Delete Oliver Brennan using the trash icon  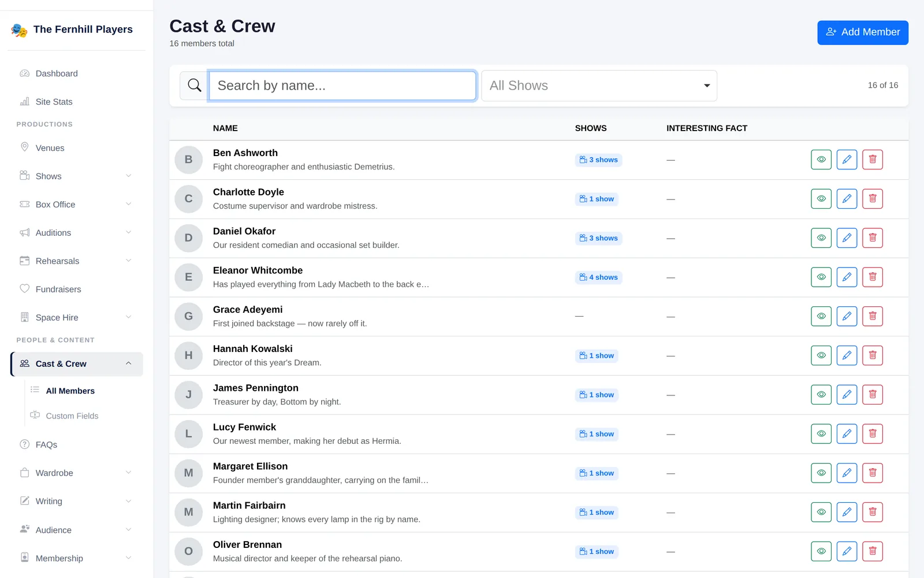873,551
